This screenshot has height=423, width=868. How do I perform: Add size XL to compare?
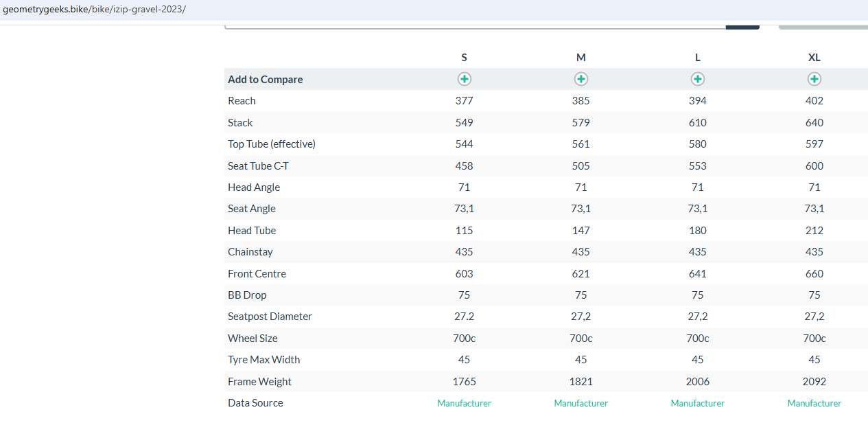814,79
